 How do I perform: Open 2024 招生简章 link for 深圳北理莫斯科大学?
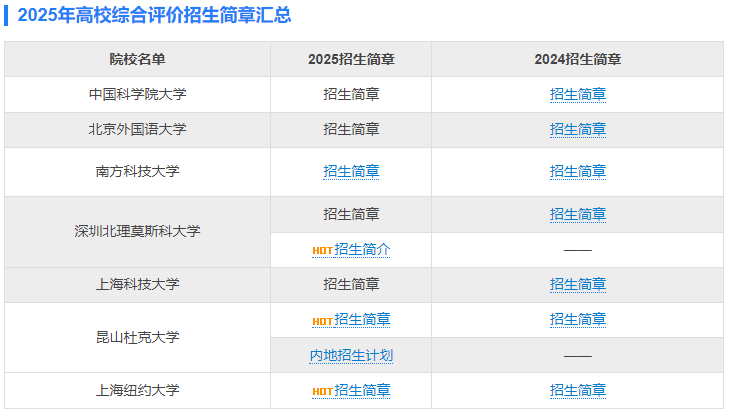(577, 214)
